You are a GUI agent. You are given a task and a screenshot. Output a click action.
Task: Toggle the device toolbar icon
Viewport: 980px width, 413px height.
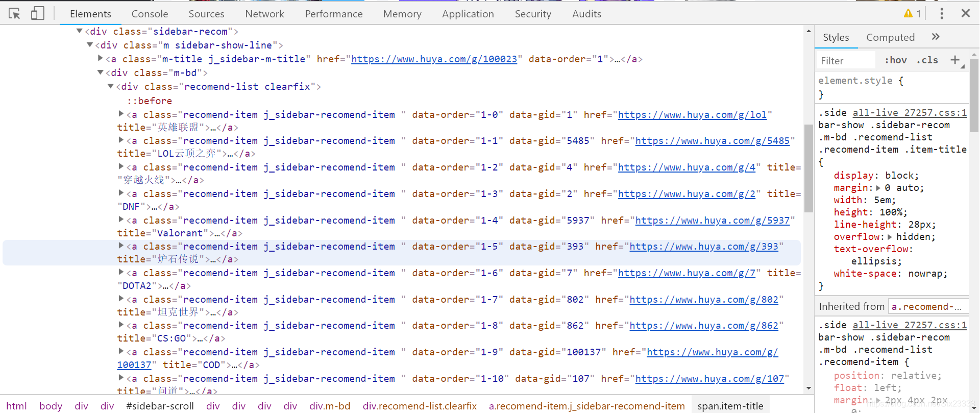pos(37,13)
